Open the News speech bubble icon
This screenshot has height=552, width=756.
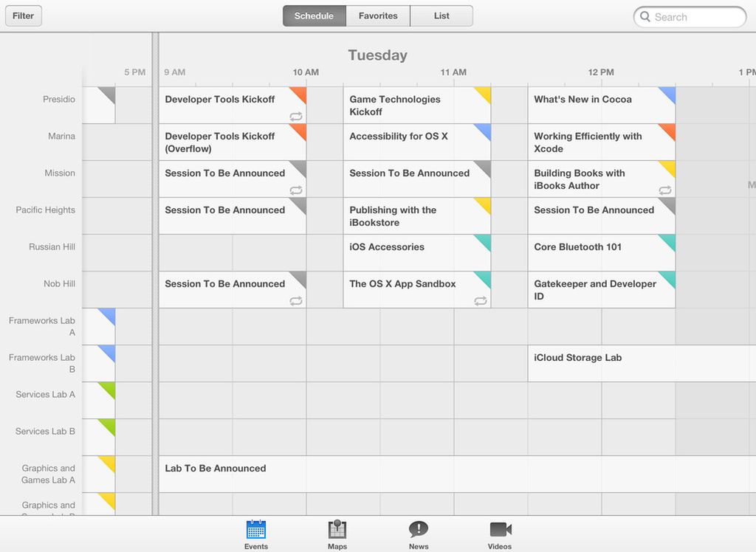coord(419,530)
